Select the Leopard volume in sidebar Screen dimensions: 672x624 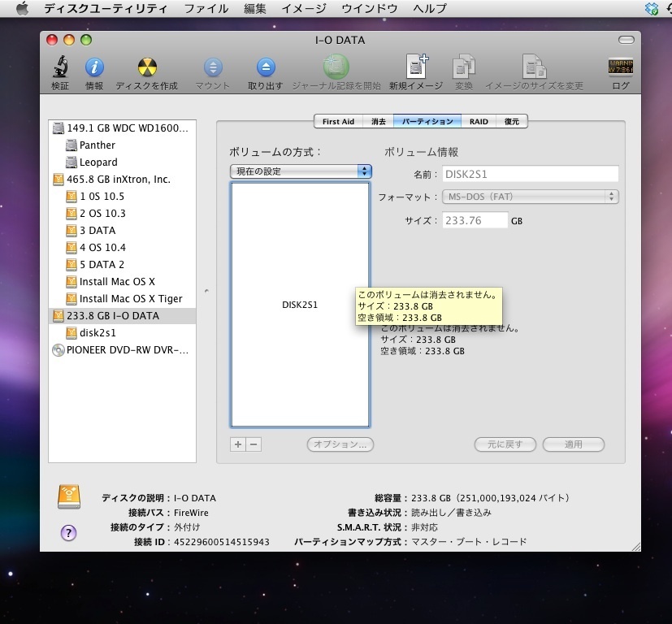click(x=98, y=162)
